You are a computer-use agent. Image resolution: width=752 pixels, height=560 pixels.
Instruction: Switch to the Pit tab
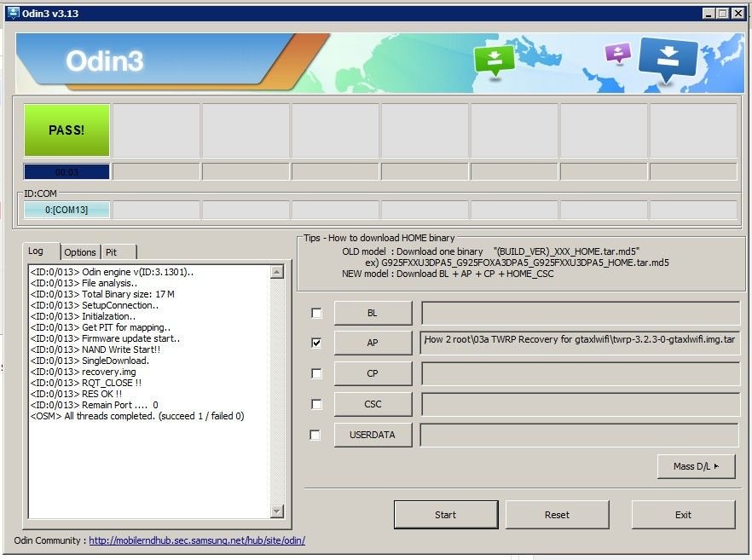[111, 252]
